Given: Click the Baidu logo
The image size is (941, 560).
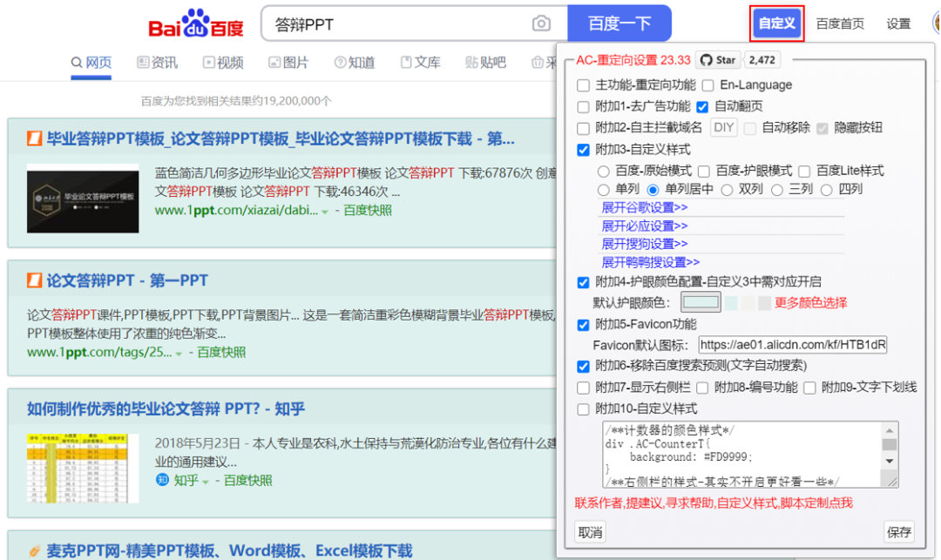Looking at the screenshot, I should coord(196,24).
